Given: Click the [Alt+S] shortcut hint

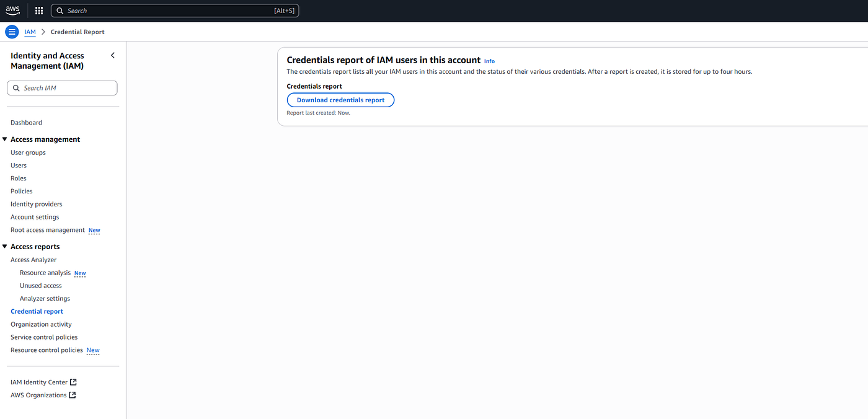Looking at the screenshot, I should [285, 11].
